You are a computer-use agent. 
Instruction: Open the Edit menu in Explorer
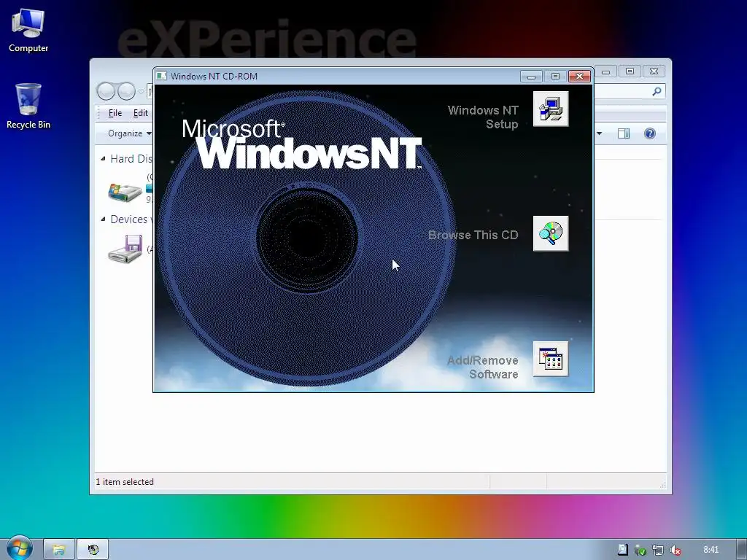coord(140,113)
